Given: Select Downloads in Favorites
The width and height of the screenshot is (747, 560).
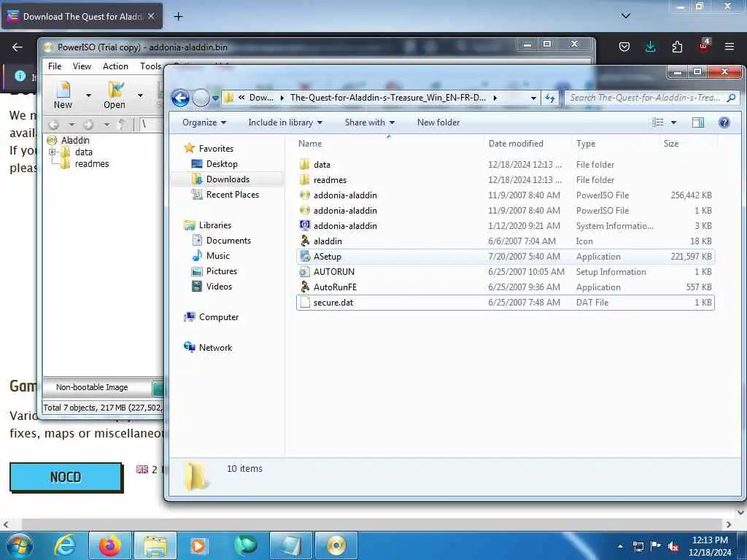Looking at the screenshot, I should tap(220, 179).
